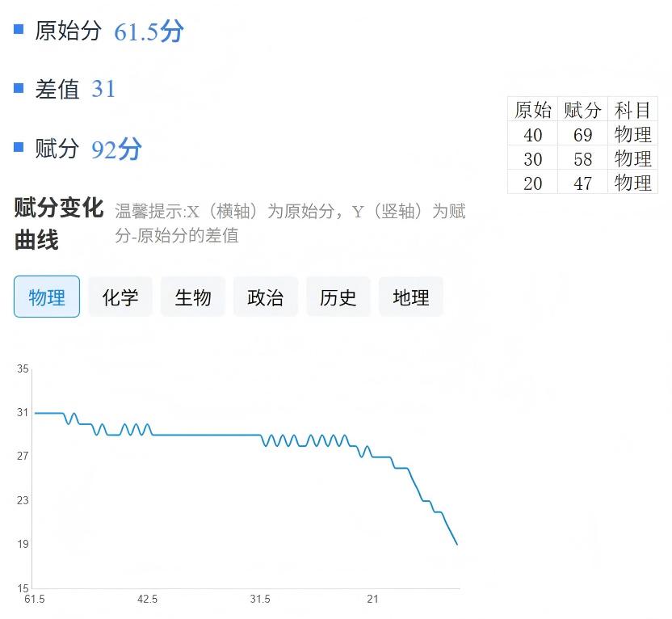Click the blue bullet beside 差值
Screen dimensions: 672x619
[x=19, y=88]
